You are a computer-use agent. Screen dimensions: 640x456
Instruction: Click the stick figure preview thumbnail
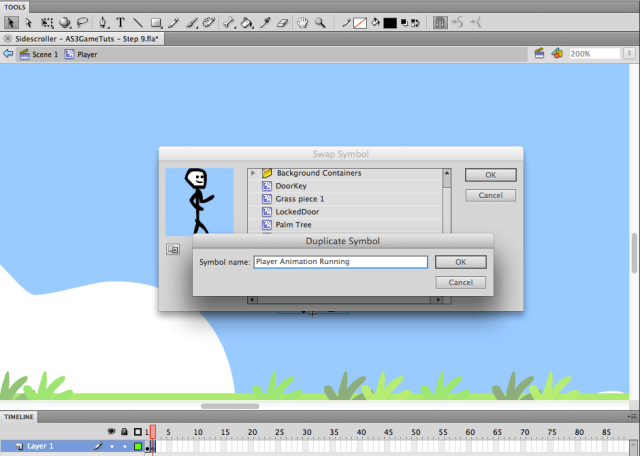pyautogui.click(x=199, y=202)
